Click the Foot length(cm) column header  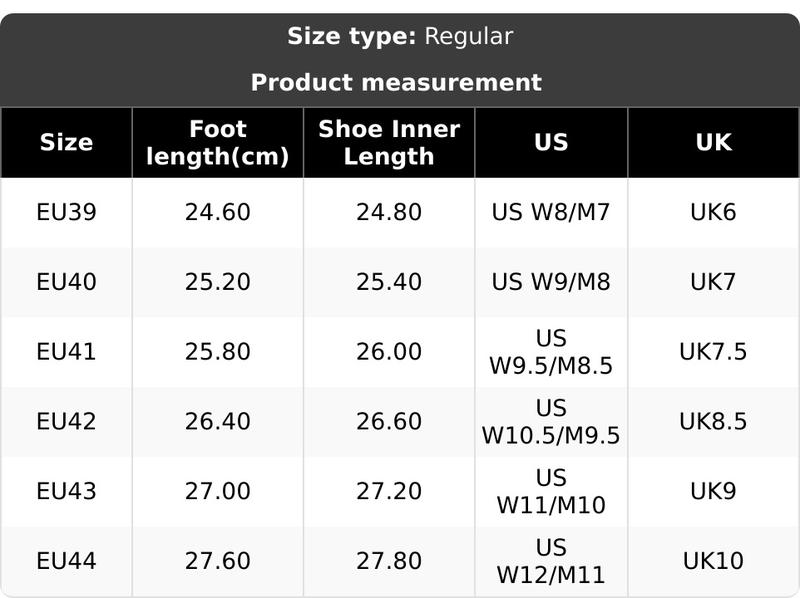[217, 143]
